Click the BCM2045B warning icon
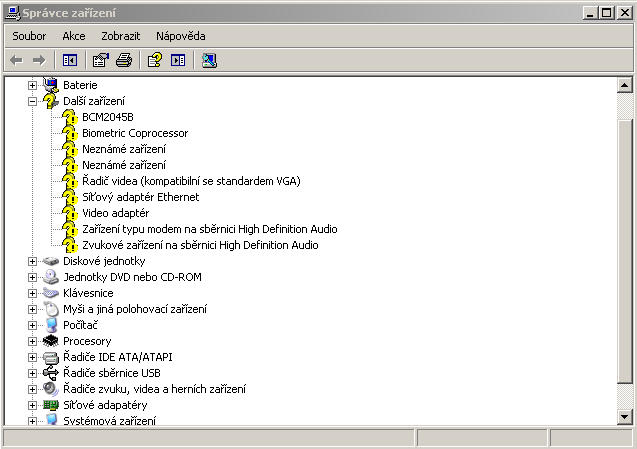637x449 pixels. 70,117
